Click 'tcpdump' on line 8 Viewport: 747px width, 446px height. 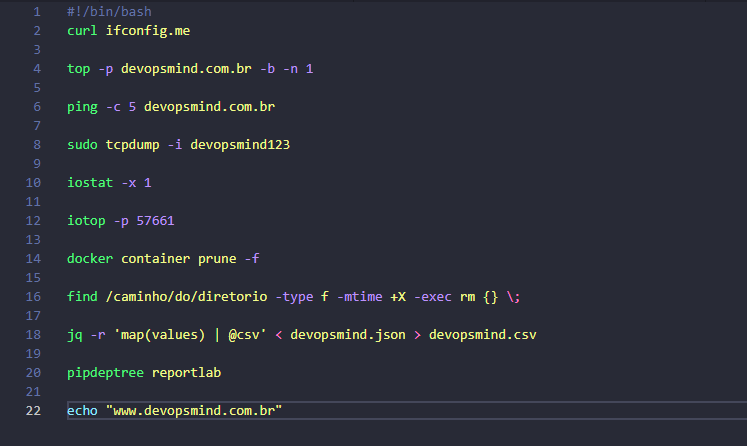[x=132, y=145]
